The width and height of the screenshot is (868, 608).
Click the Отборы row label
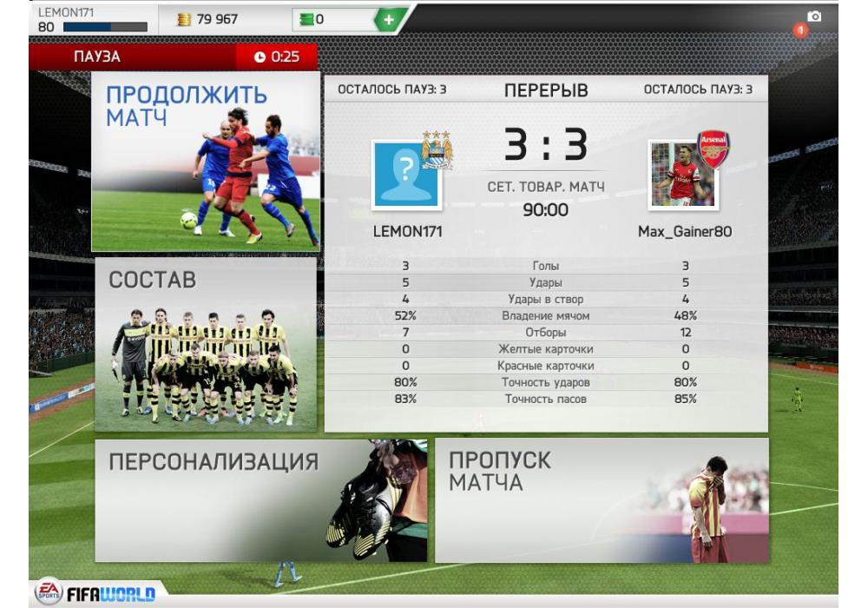[546, 333]
